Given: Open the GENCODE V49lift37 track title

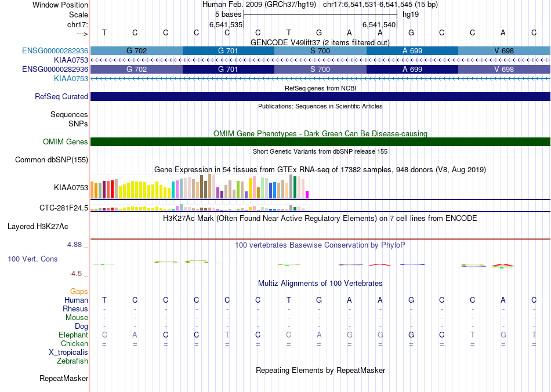Looking at the screenshot, I should (x=320, y=42).
